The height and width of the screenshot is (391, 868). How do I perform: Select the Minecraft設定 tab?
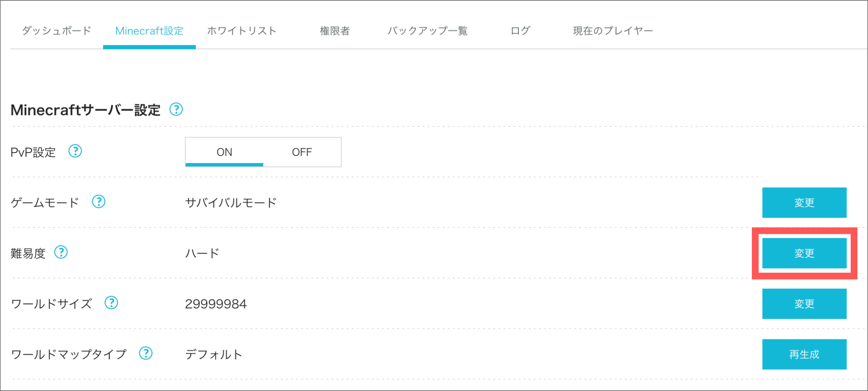point(149,31)
